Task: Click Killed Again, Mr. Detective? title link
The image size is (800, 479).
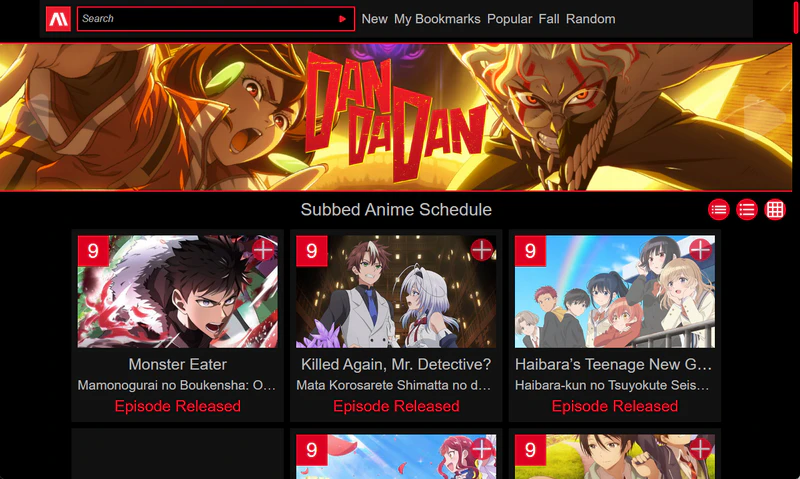Action: tap(396, 364)
